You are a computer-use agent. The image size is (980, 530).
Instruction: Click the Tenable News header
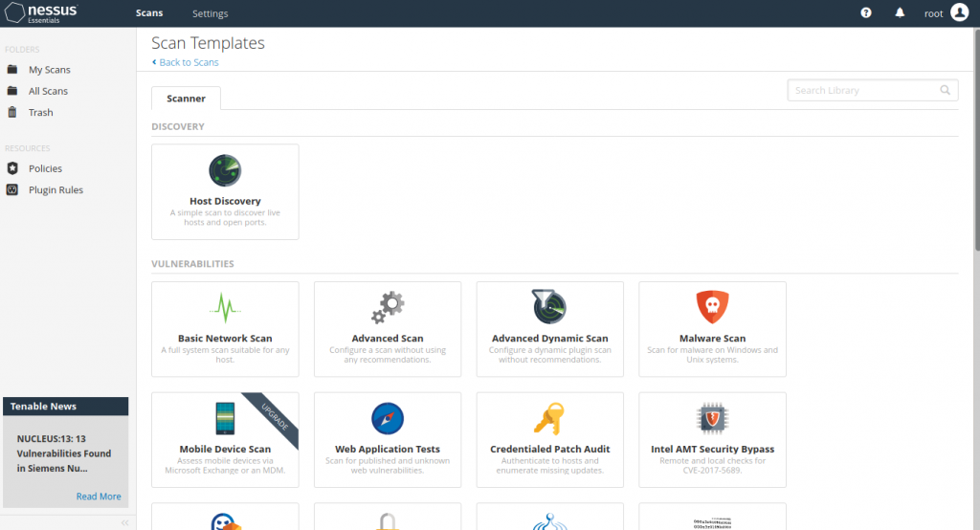(66, 407)
